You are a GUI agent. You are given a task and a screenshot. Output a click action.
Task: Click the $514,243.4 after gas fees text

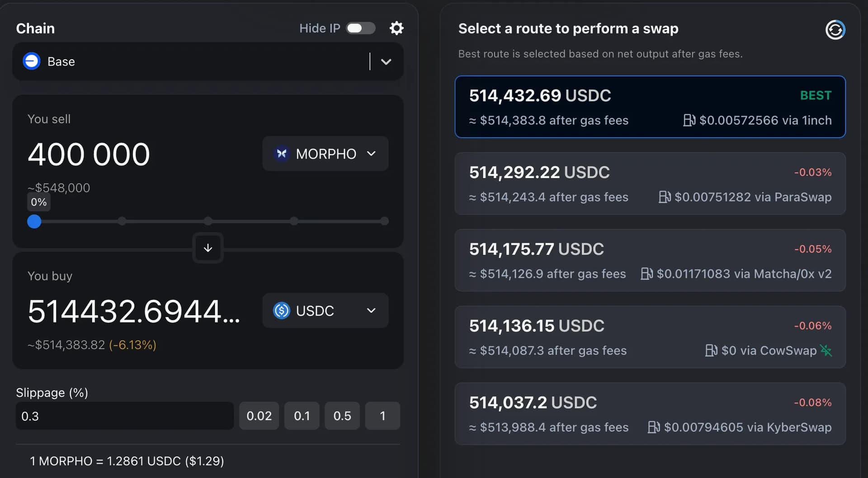click(549, 197)
